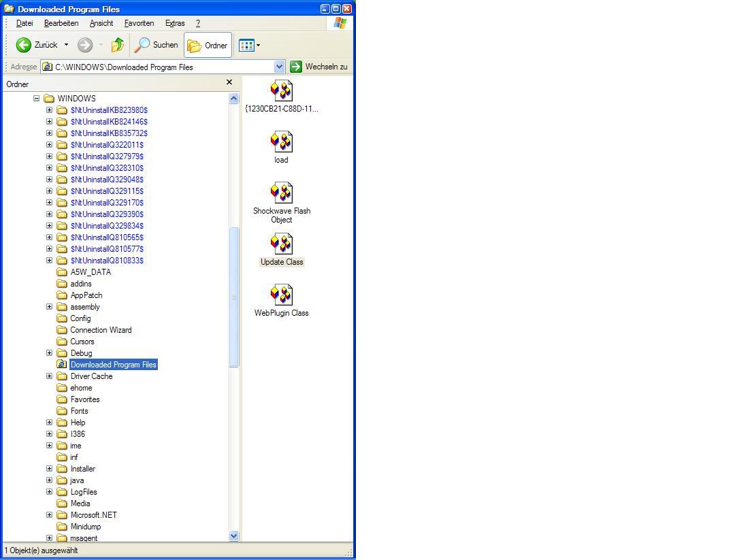Expand the assembly folder node

click(x=49, y=307)
